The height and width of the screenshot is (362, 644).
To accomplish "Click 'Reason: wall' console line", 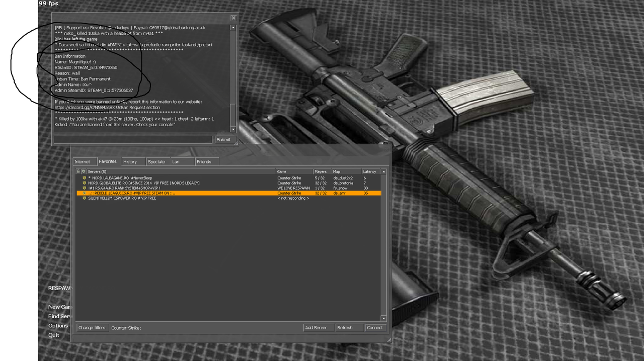I will coord(67,73).
